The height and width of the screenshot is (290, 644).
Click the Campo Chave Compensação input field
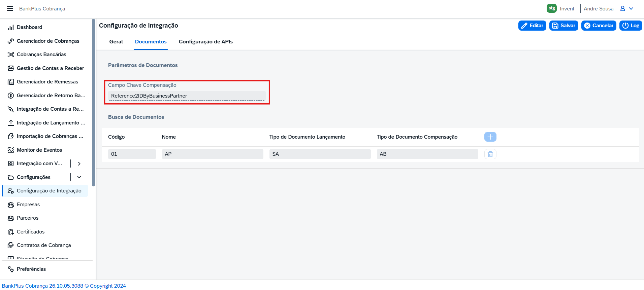(x=187, y=96)
